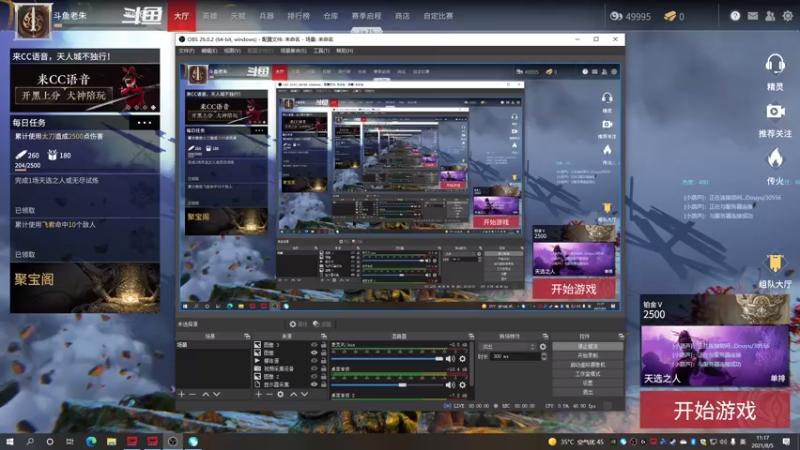Screen dimensions: 800x450
Task: Click the gold ticket currency icon showing 0
Action: coord(669,16)
